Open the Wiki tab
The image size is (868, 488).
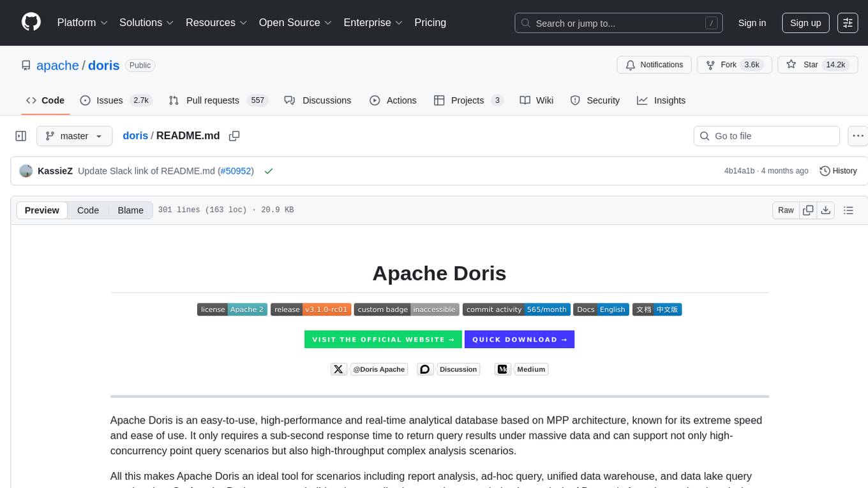coord(537,100)
